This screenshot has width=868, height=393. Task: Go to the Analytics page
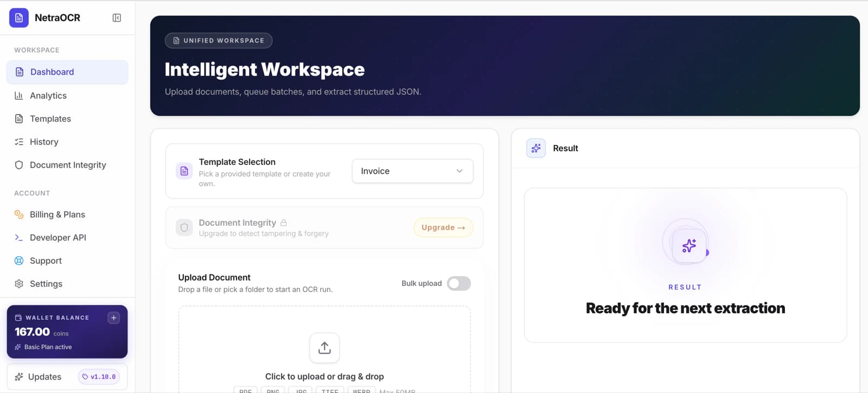[x=67, y=96]
